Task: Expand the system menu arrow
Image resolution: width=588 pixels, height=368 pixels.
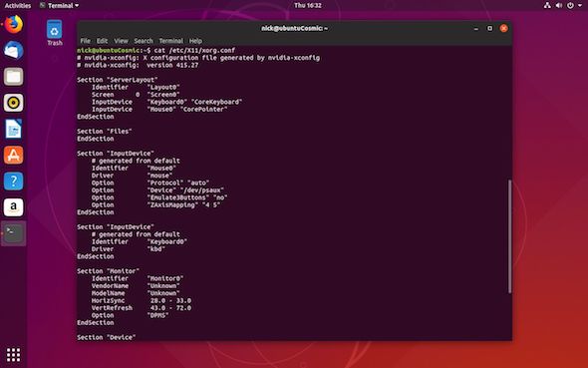Action: click(x=580, y=6)
